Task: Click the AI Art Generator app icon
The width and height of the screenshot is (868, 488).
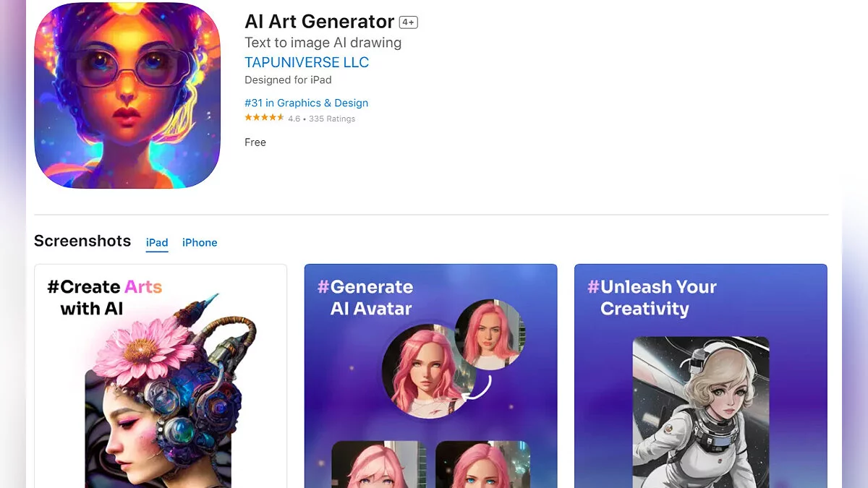Action: (x=127, y=95)
